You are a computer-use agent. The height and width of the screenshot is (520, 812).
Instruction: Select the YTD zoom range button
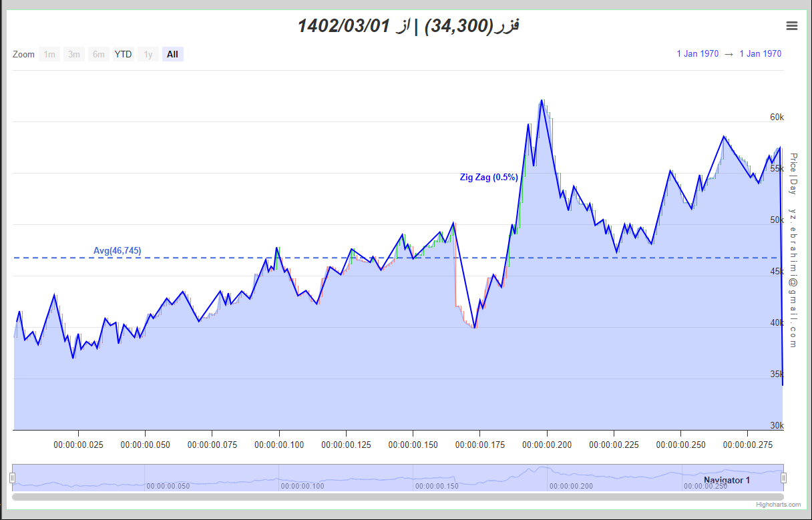click(x=123, y=54)
